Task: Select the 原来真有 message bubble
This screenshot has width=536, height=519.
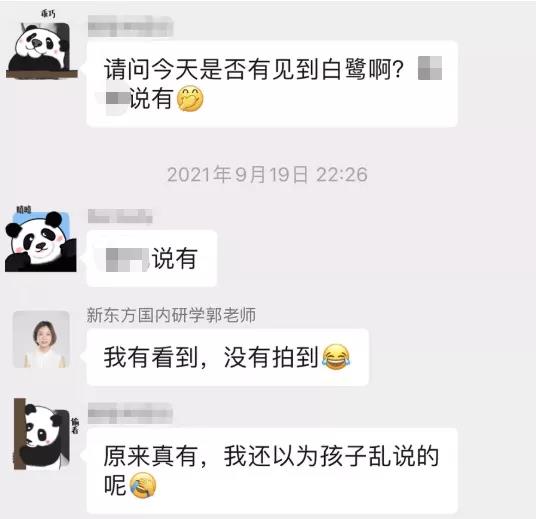Action: coord(272,470)
